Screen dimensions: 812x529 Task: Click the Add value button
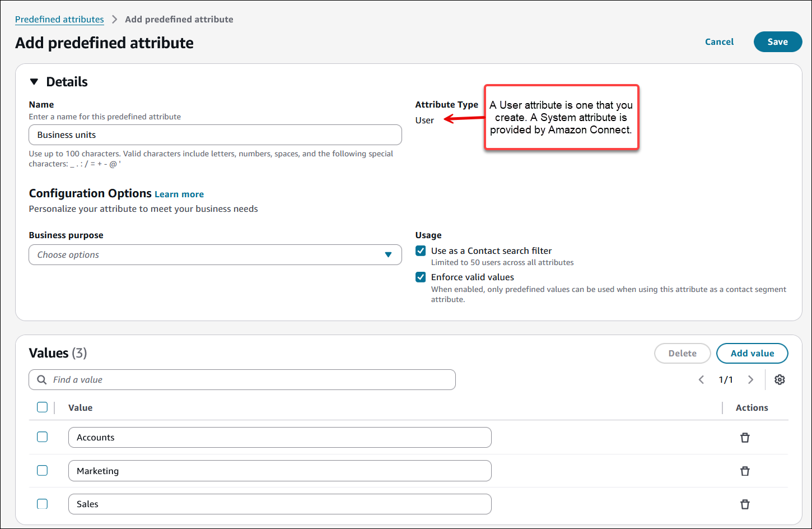point(752,354)
